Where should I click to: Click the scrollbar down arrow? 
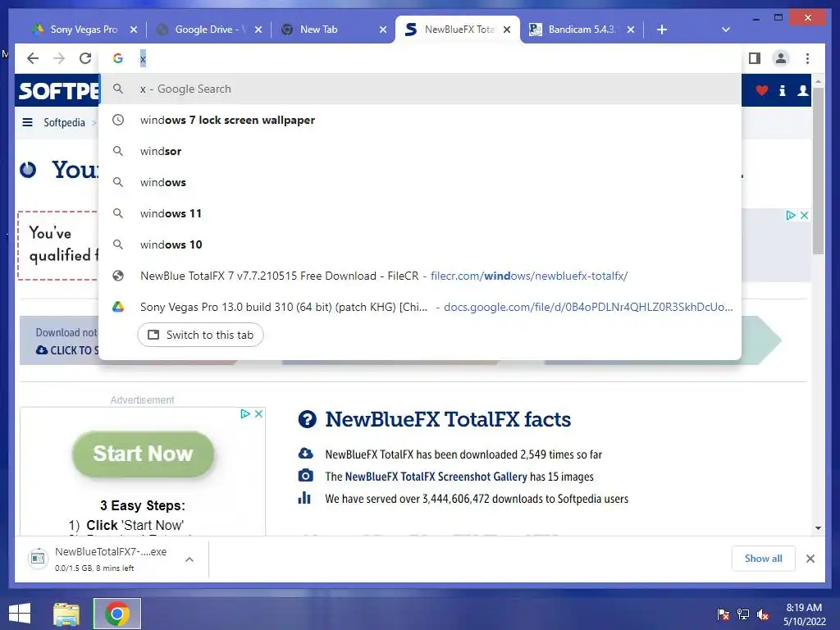[x=818, y=528]
